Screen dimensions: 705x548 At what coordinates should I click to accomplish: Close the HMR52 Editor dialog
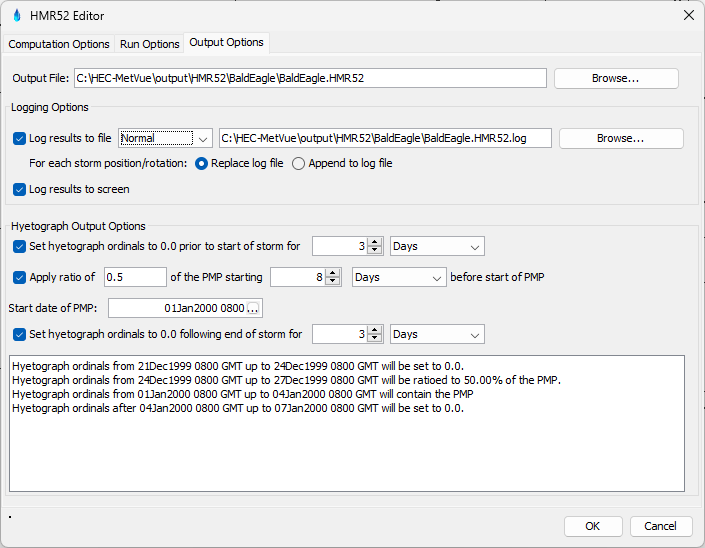point(688,15)
